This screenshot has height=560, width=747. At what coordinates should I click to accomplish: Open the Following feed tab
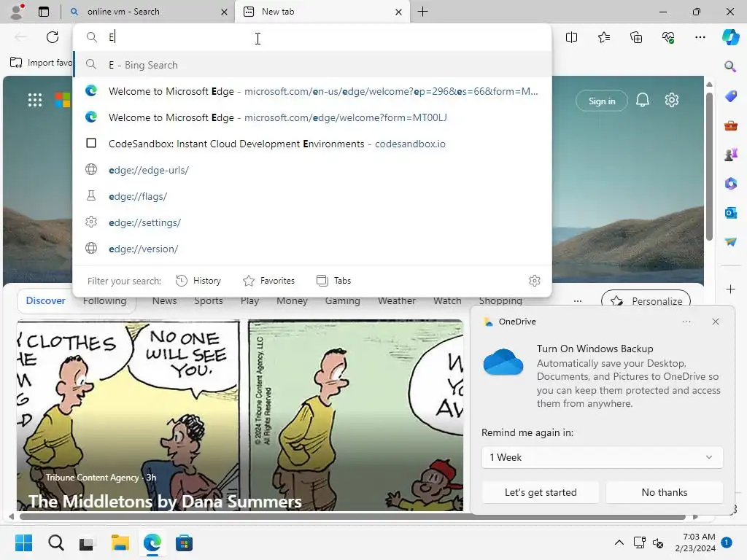[105, 301]
